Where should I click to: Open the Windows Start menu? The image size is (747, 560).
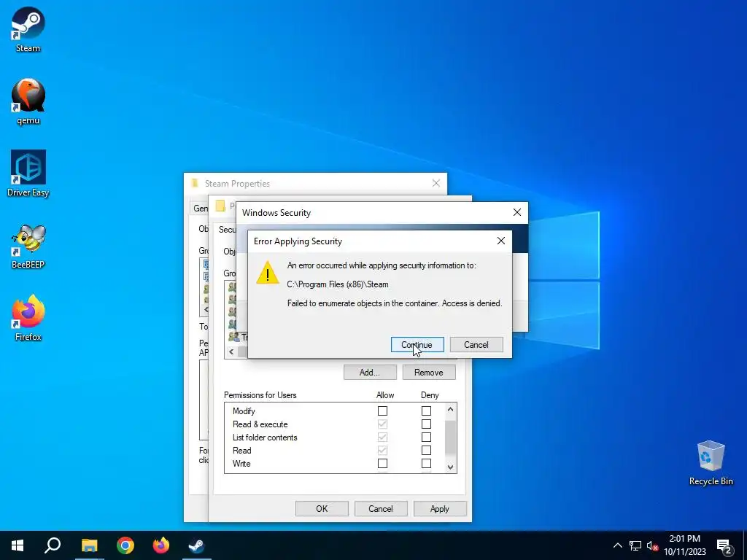point(18,545)
